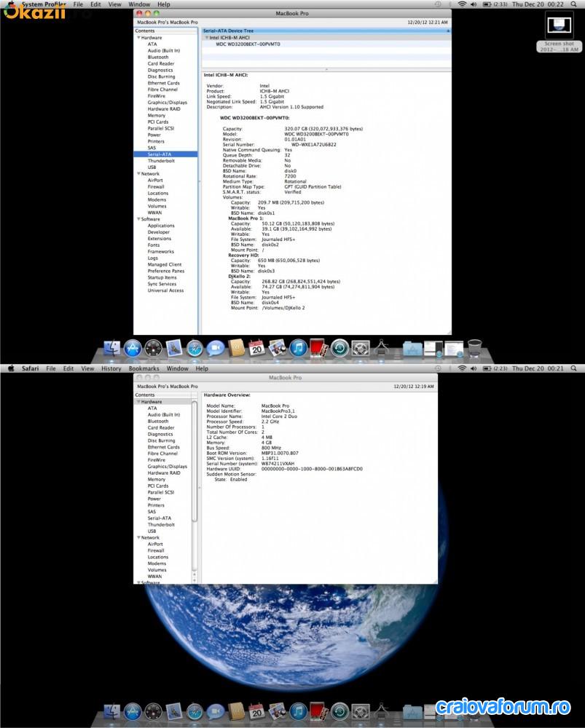The height and width of the screenshot is (728, 585).
Task: Launch iTunes from the upper screenshot's dock
Action: pos(298,348)
